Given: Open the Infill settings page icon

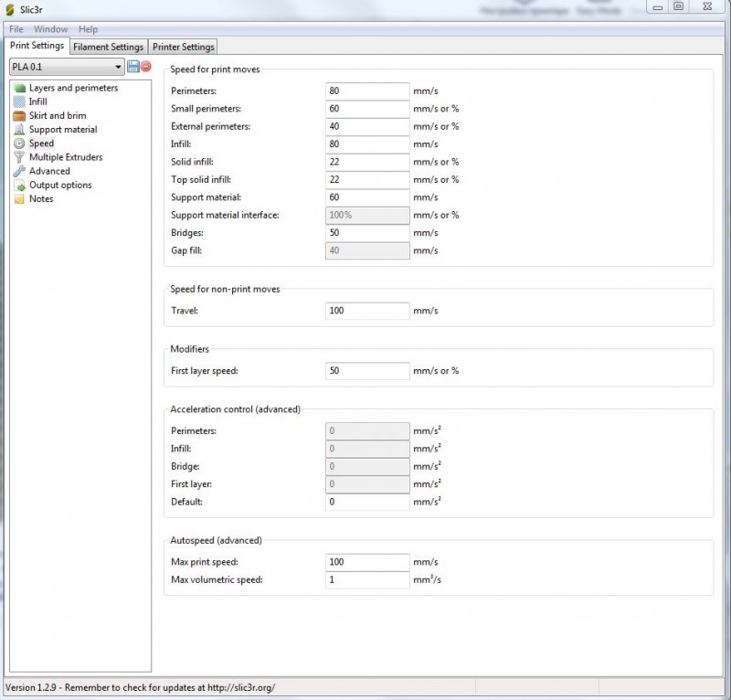Looking at the screenshot, I should coord(20,102).
